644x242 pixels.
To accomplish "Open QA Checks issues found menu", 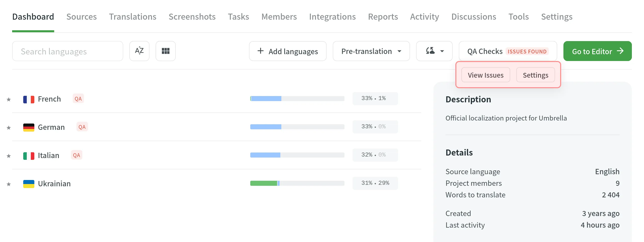I will [x=508, y=51].
